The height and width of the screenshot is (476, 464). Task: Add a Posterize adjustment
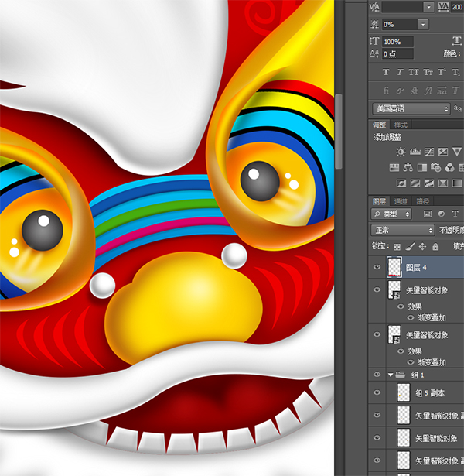pyautogui.click(x=415, y=183)
